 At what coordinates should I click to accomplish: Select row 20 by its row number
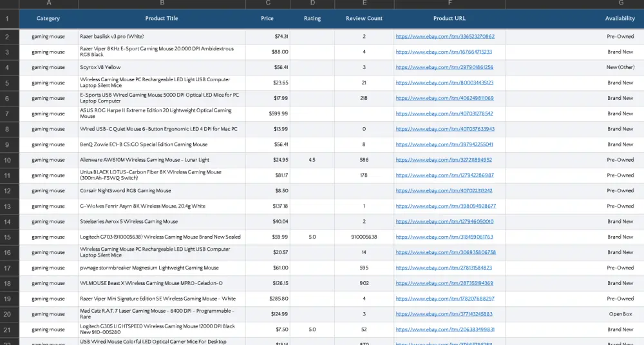[x=10, y=314]
